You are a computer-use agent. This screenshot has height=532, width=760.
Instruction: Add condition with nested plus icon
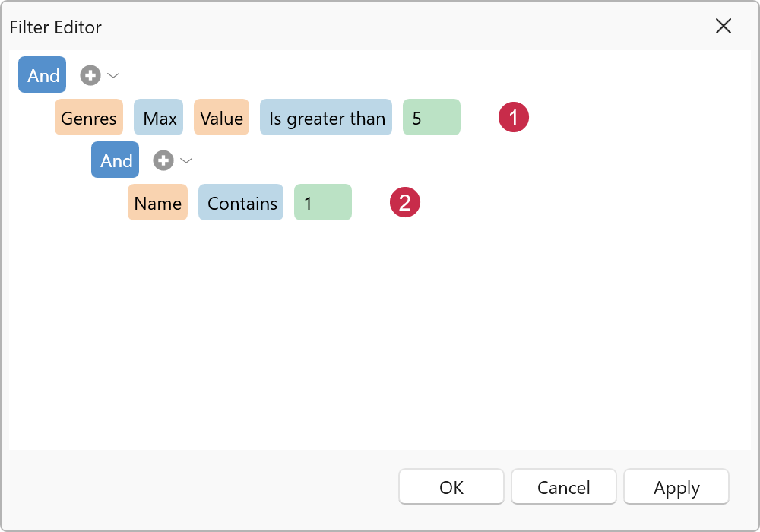click(163, 160)
